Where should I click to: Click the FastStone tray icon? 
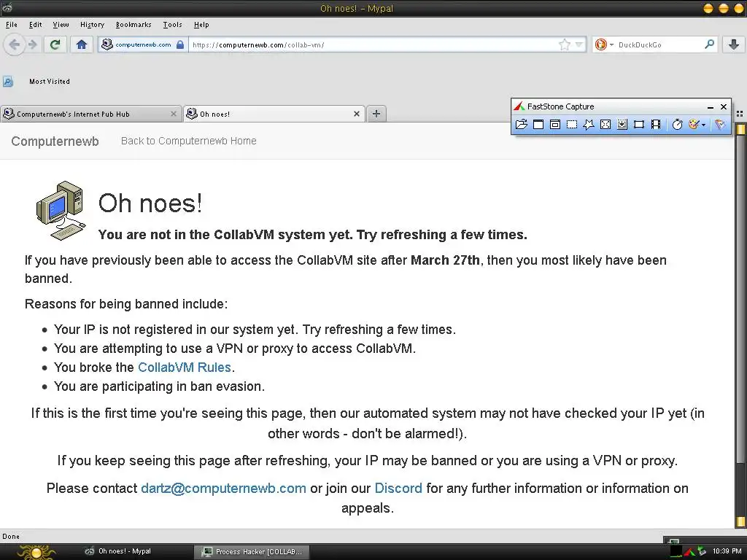tap(689, 551)
